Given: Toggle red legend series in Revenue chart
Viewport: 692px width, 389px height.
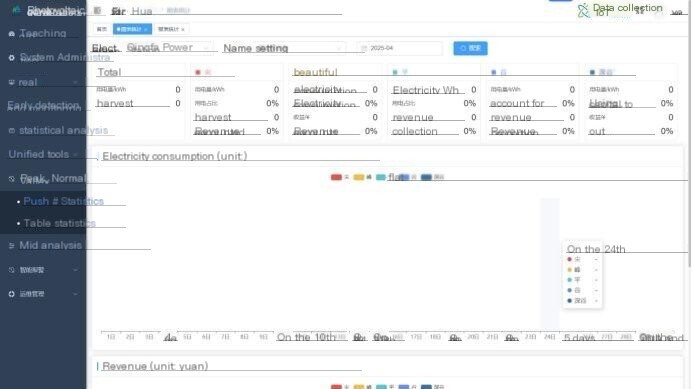Looking at the screenshot, I should [336, 387].
